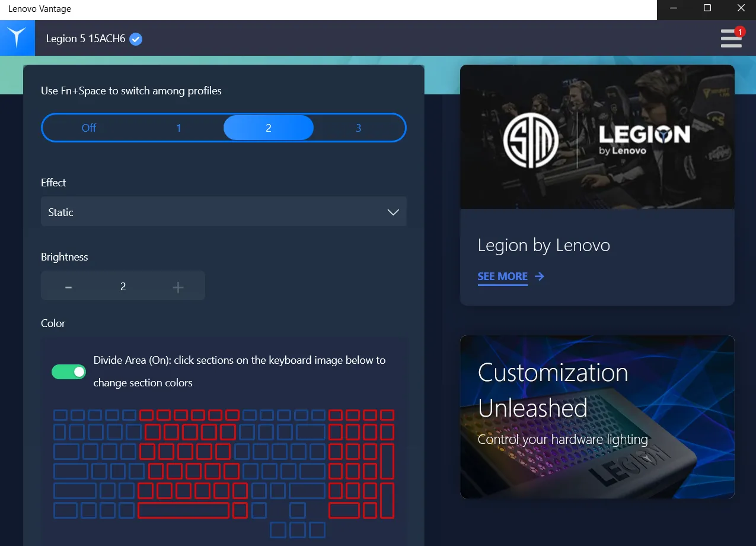Click the blue verified checkmark beside Legion 5 15ACH6

[x=136, y=39]
